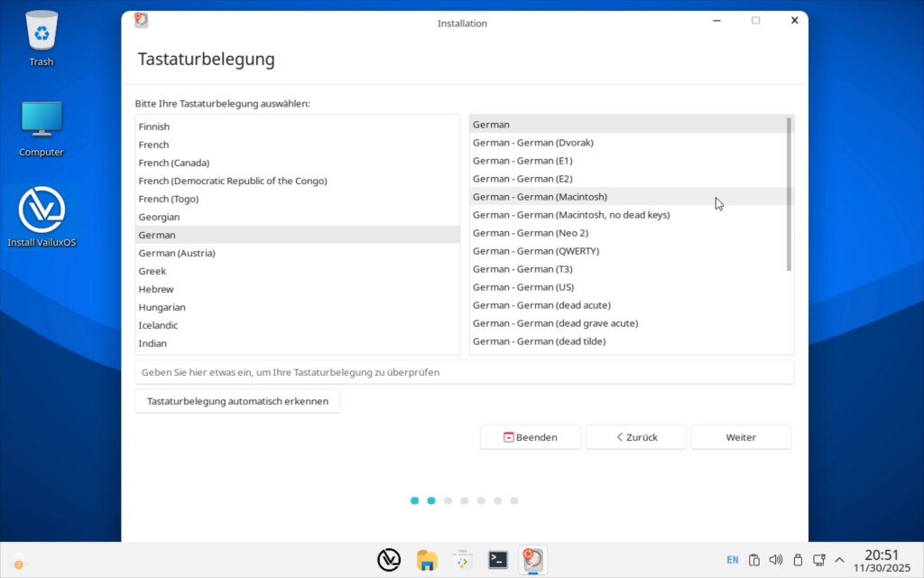Go back with the Zurück button
The height and width of the screenshot is (578, 924).
[x=635, y=437]
